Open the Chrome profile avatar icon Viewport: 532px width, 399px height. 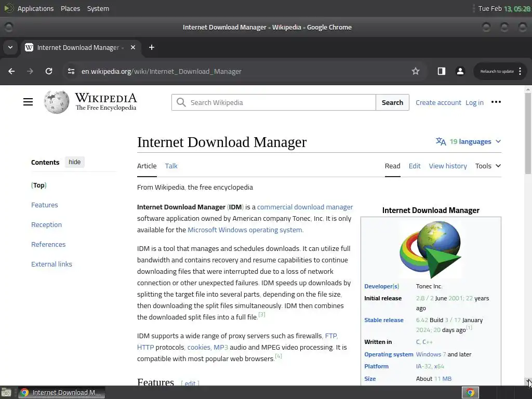point(460,71)
